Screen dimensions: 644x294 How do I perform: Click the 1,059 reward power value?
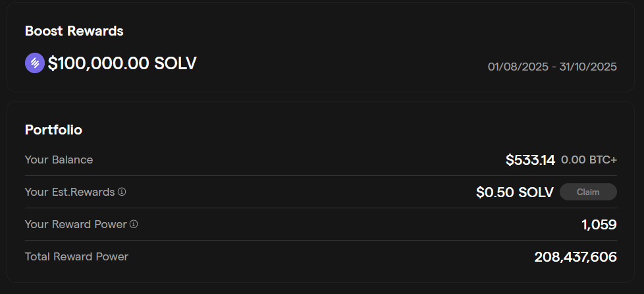tap(599, 225)
